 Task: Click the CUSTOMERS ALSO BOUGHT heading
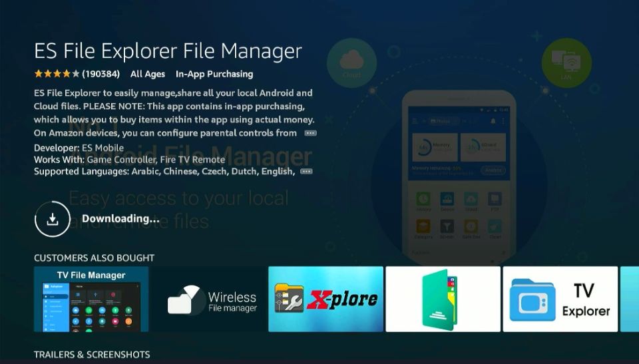point(94,258)
